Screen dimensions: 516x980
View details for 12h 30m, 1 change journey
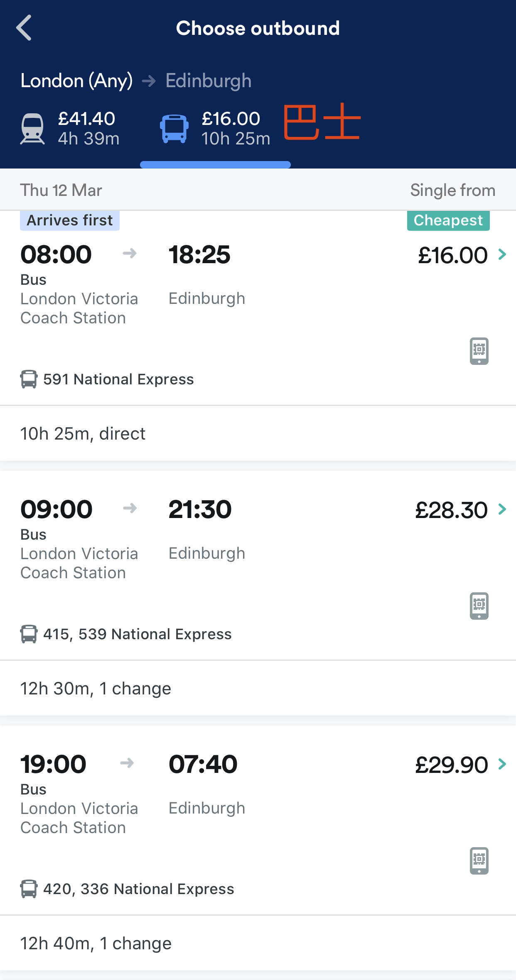[x=96, y=689]
